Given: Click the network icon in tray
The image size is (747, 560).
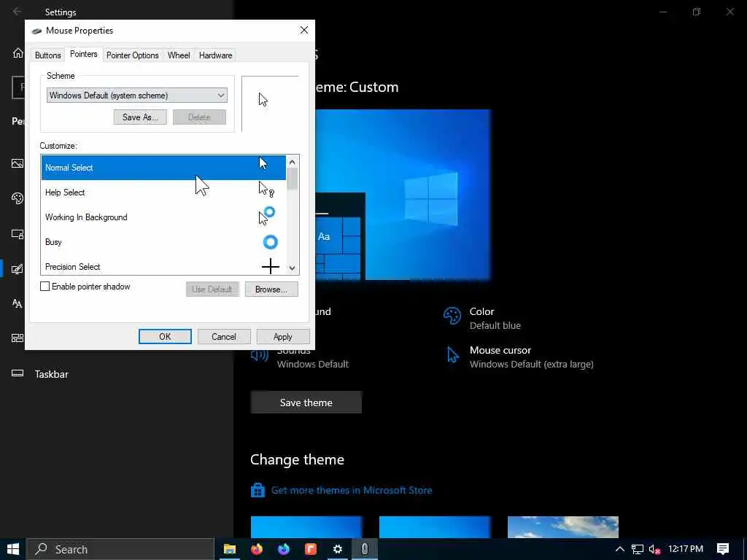Looking at the screenshot, I should [638, 549].
